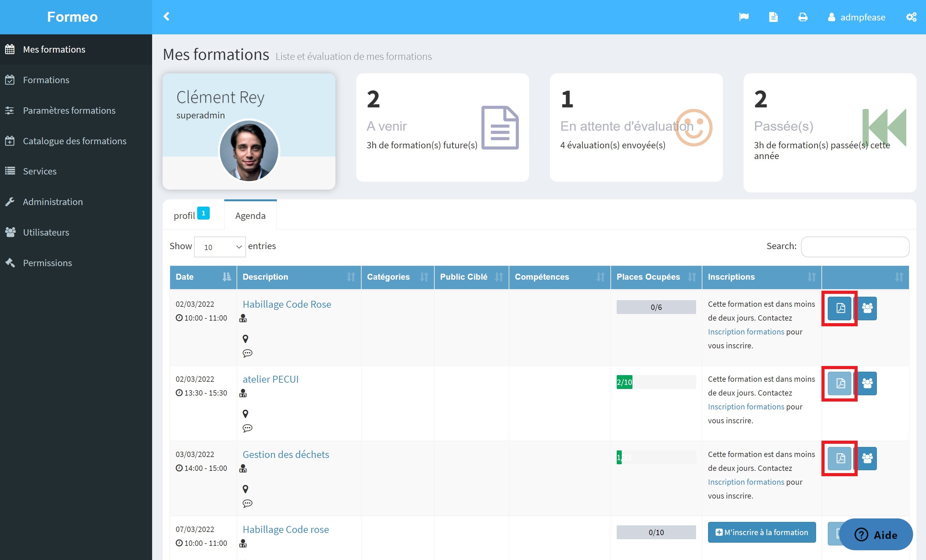Sort table by Catégories column
Image resolution: width=926 pixels, height=560 pixels.
pyautogui.click(x=397, y=277)
